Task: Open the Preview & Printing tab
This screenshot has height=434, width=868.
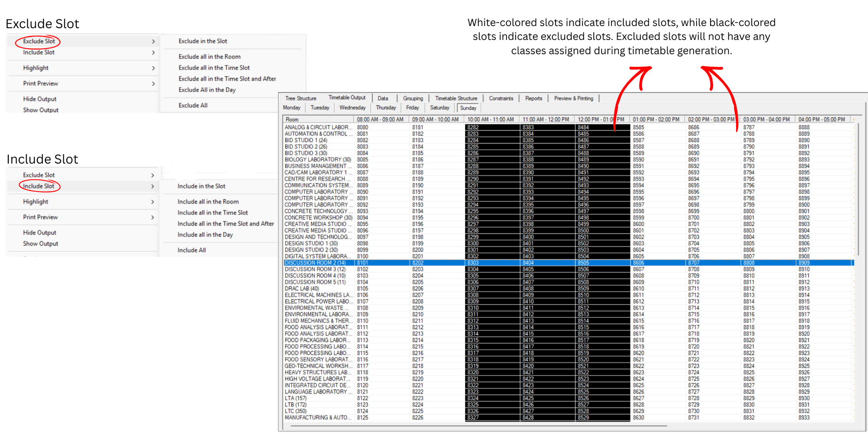Action: pos(573,99)
